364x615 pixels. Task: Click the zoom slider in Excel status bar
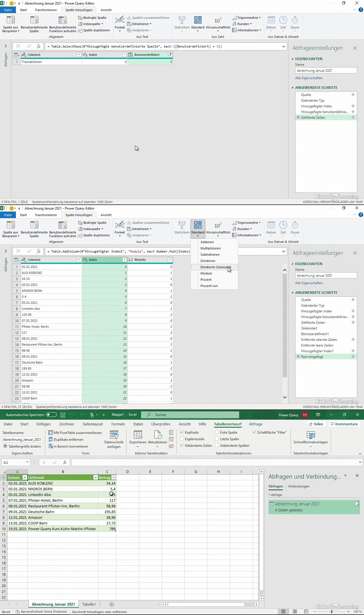pyautogui.click(x=331, y=612)
